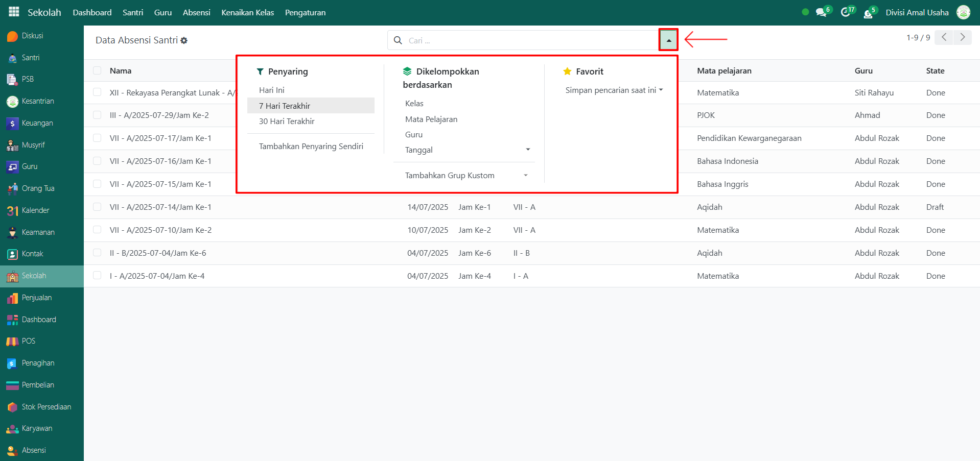
Task: Click Tambahkan Penyaring Sendiri
Action: [311, 147]
